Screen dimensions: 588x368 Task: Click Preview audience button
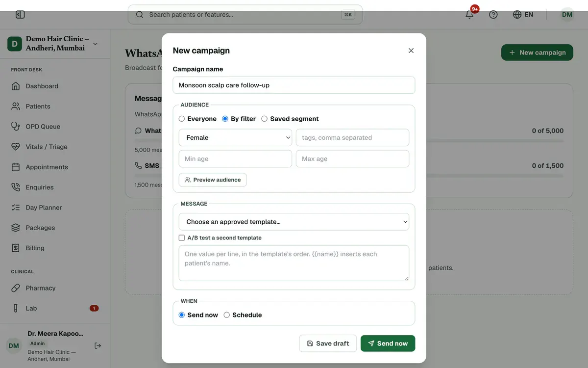click(x=213, y=180)
